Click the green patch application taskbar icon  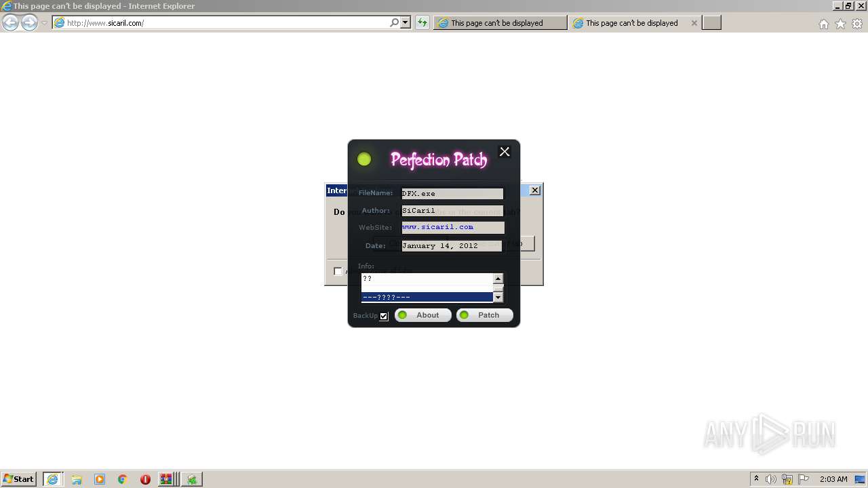192,479
